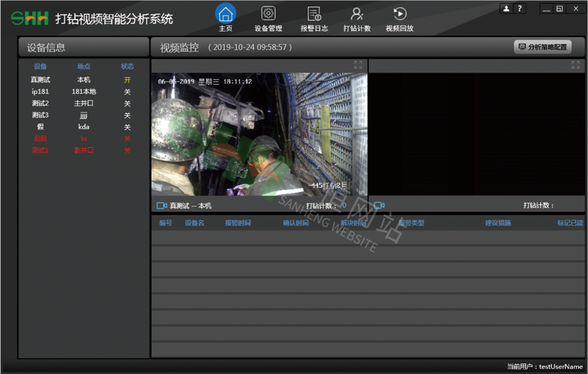
Task: Expand the left video to fullscreen
Action: [358, 65]
